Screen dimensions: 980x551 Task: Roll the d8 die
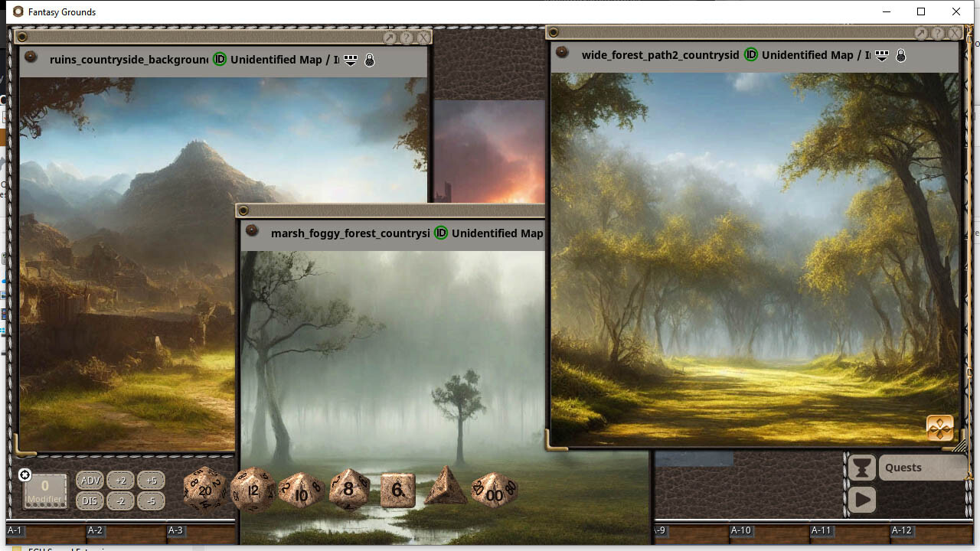point(348,491)
